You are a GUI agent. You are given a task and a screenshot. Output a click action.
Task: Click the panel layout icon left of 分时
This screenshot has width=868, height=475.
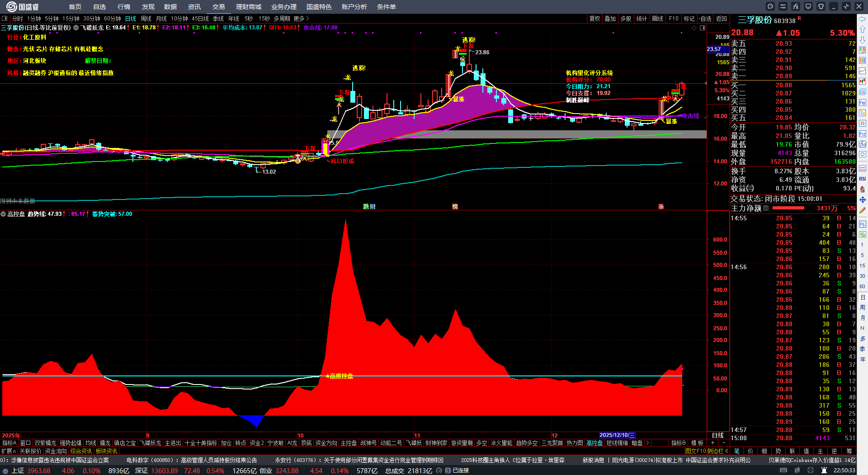pyautogui.click(x=5, y=19)
